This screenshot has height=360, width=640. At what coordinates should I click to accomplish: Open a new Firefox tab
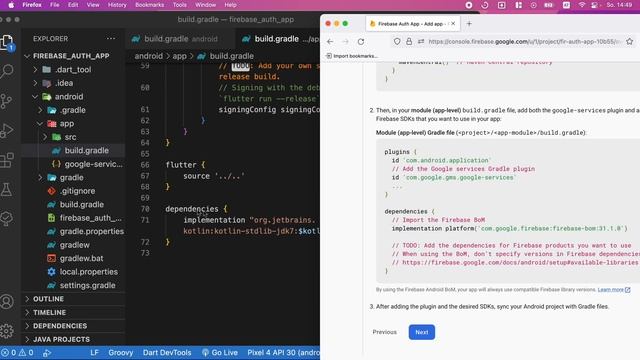coord(469,24)
